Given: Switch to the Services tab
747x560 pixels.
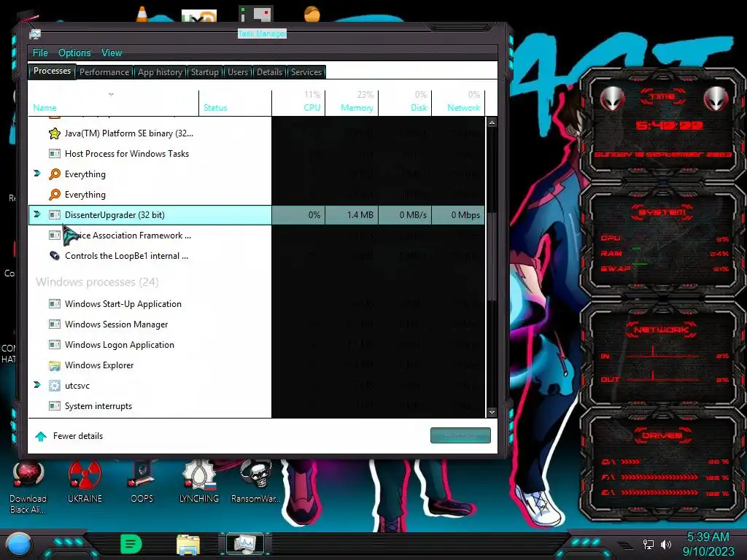Looking at the screenshot, I should 306,72.
